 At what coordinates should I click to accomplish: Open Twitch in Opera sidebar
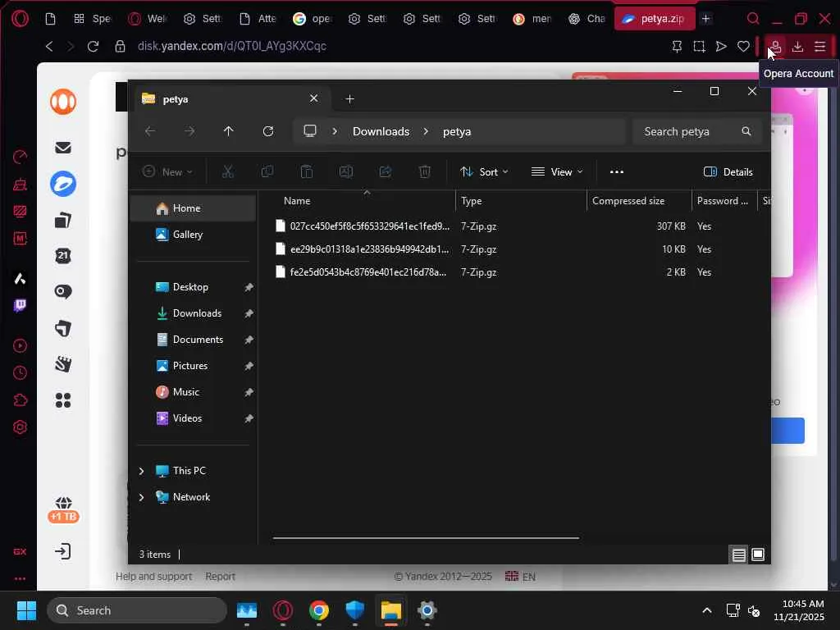(x=20, y=306)
